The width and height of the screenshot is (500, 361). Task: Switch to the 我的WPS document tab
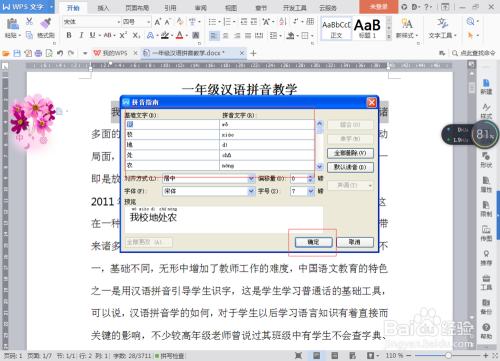click(x=115, y=53)
